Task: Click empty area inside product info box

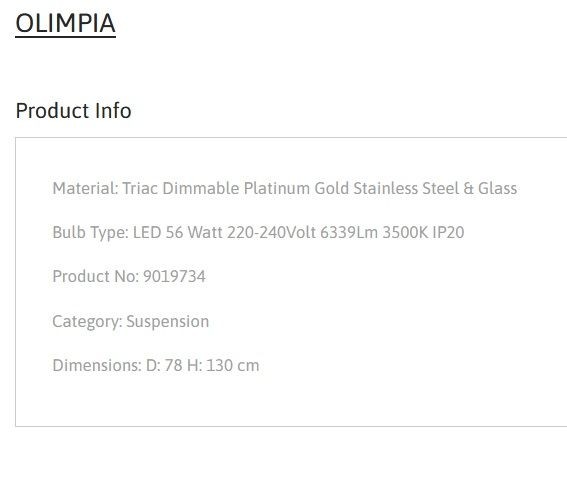Action: 398,326
